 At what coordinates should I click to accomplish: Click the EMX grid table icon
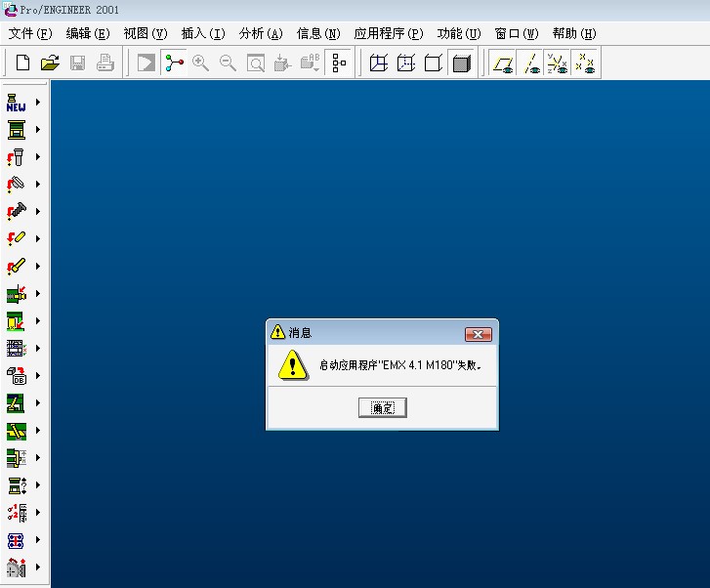17,349
